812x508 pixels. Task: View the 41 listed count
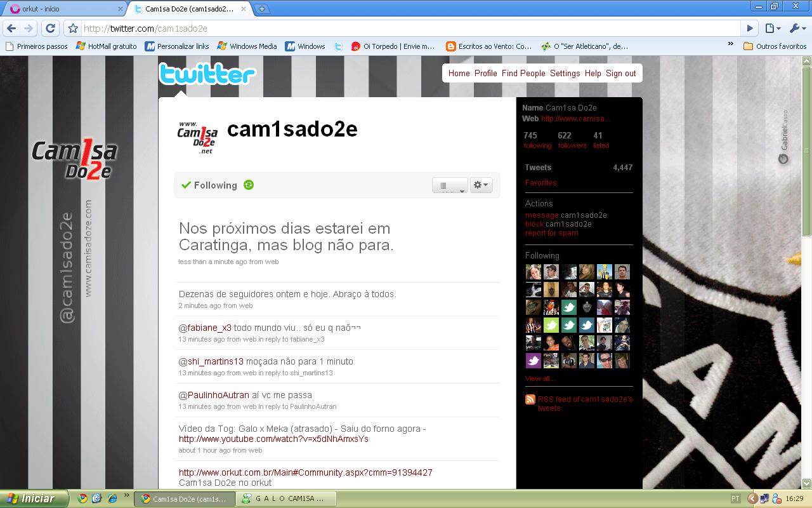click(601, 140)
